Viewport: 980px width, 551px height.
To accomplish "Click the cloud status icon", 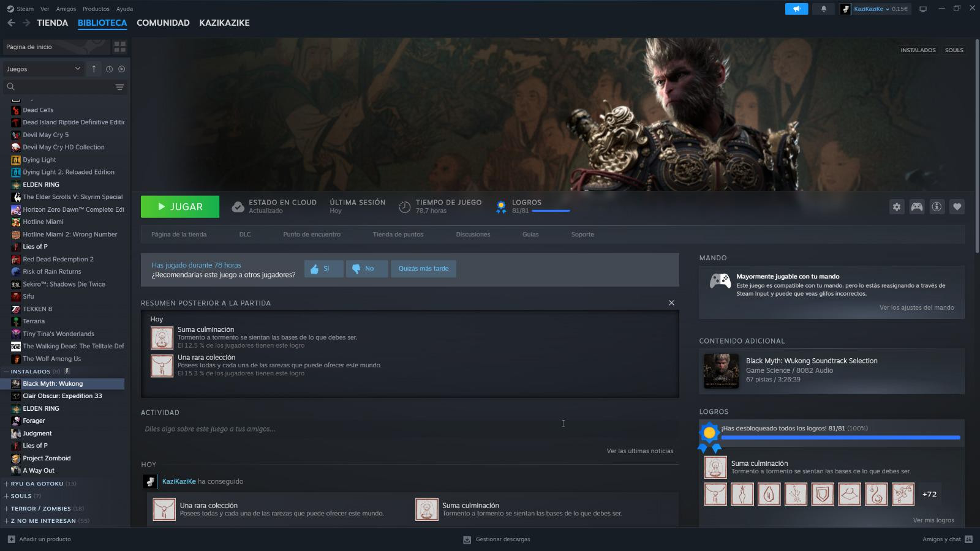I will point(238,207).
